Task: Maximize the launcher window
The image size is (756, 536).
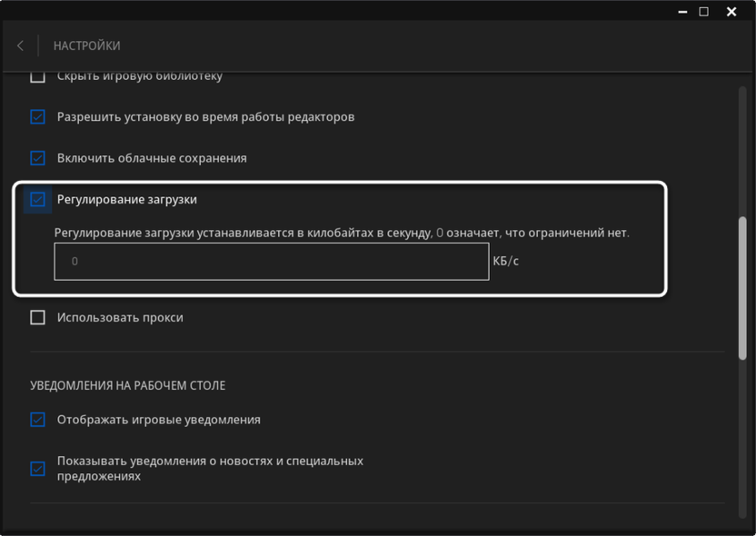Action: (x=703, y=12)
